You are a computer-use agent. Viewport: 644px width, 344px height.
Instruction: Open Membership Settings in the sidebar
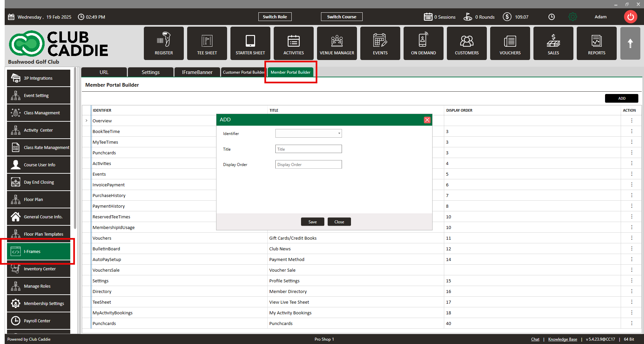point(39,303)
